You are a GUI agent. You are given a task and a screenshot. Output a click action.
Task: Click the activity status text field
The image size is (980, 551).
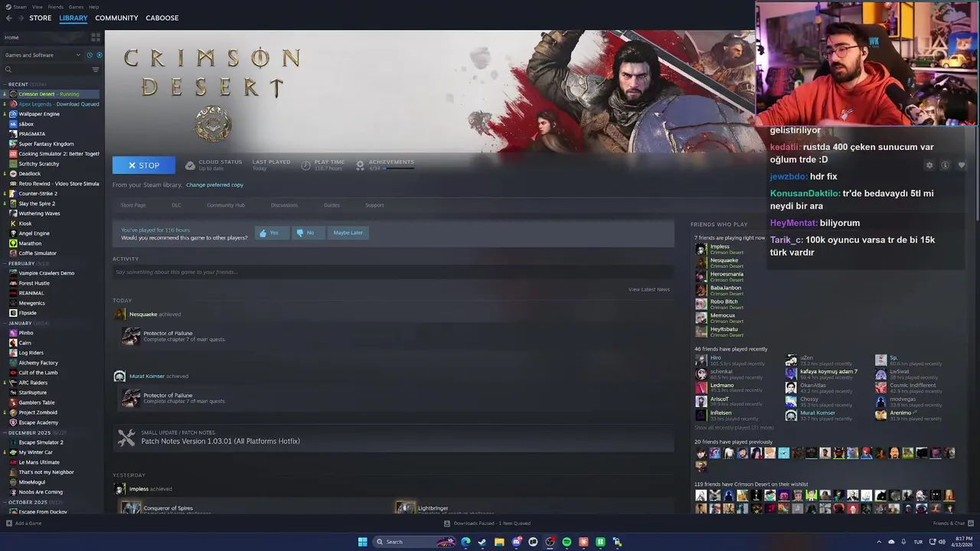[393, 272]
